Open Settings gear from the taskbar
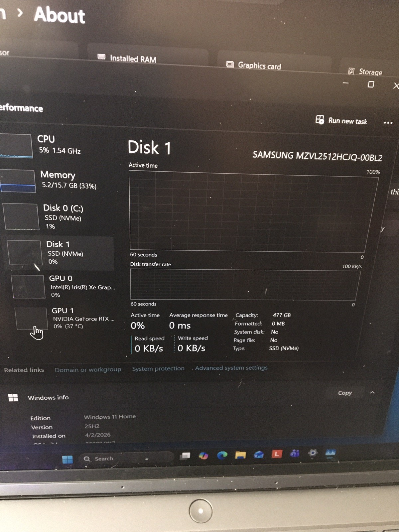This screenshot has height=532, width=399. pos(313,453)
